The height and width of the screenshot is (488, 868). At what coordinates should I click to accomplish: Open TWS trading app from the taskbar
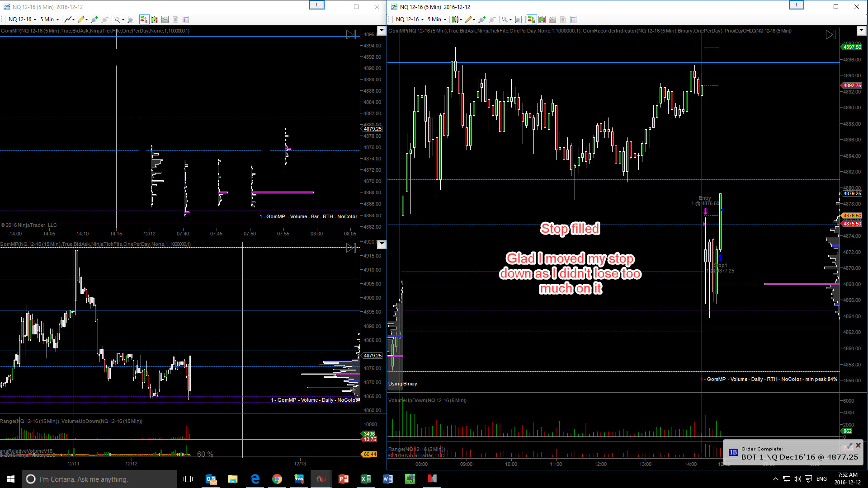[299, 479]
